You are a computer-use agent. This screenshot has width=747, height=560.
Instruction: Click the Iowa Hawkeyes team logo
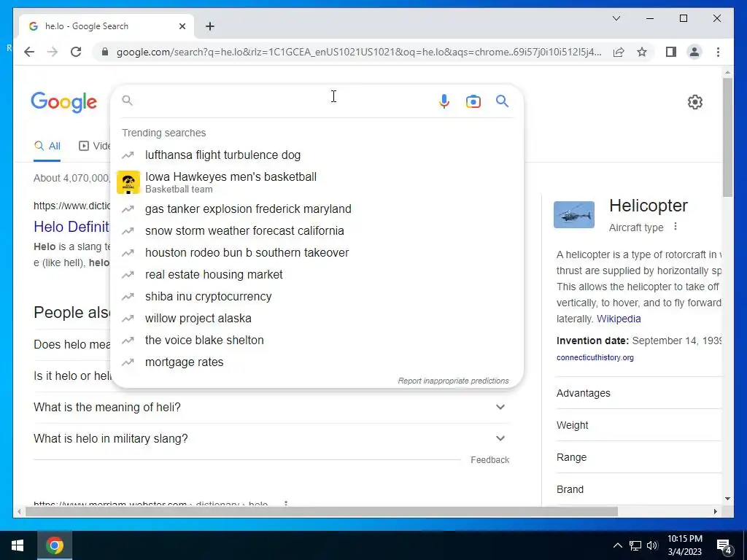(128, 182)
